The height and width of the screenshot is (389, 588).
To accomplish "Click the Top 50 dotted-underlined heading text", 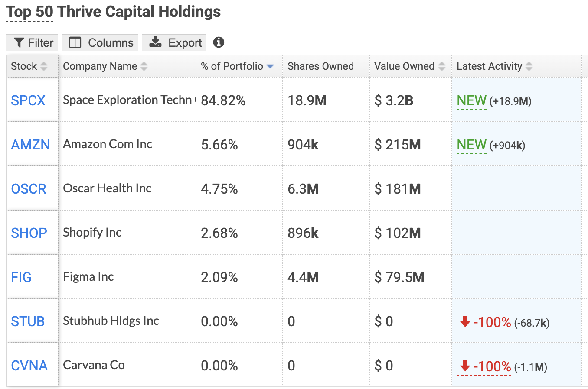I will pos(29,12).
